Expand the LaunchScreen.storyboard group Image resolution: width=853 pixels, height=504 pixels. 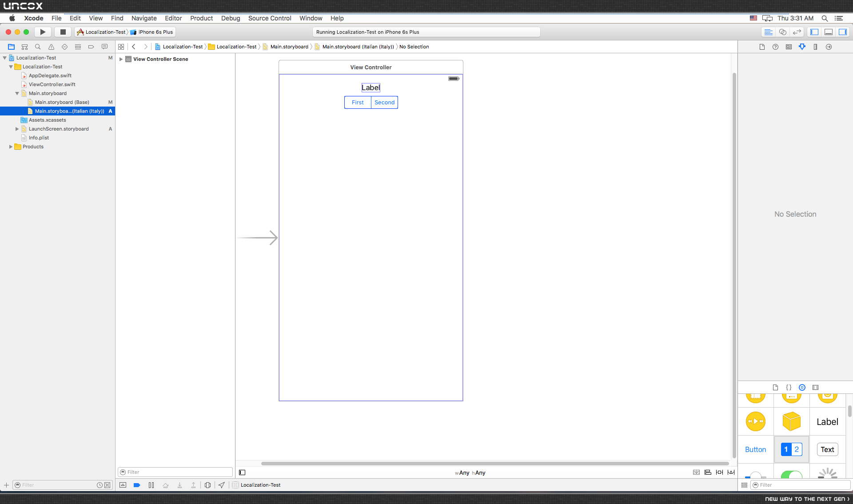17,129
